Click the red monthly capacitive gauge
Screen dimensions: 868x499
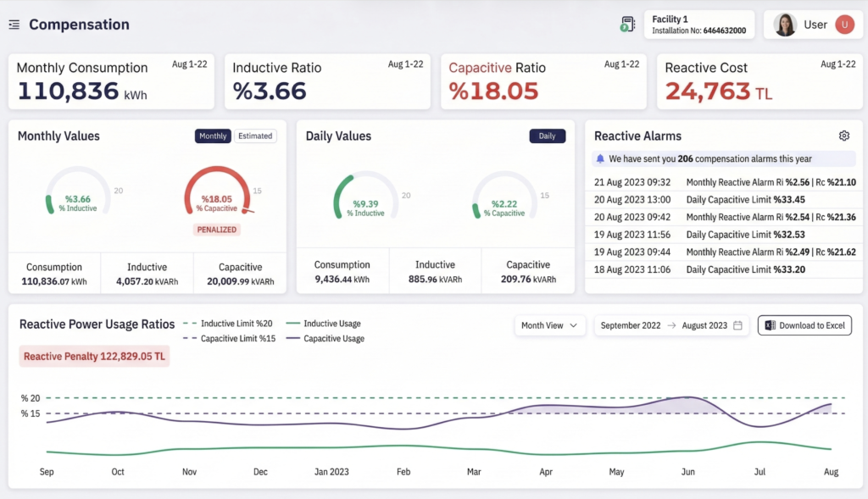coord(216,192)
